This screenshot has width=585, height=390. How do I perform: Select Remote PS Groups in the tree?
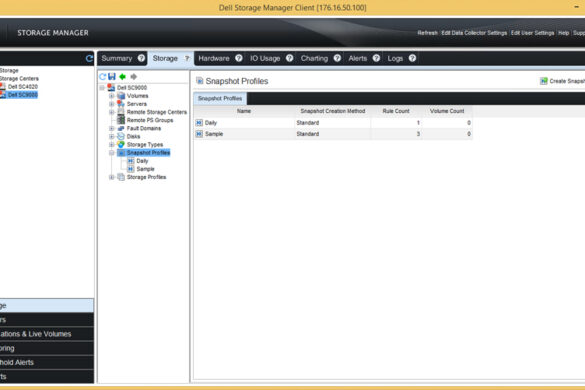coord(150,120)
